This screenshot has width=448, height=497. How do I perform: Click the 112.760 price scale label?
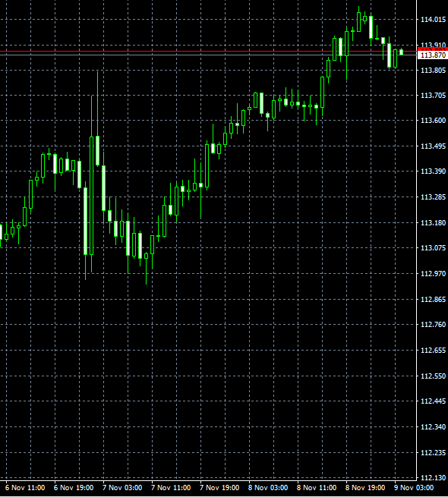[x=433, y=325]
